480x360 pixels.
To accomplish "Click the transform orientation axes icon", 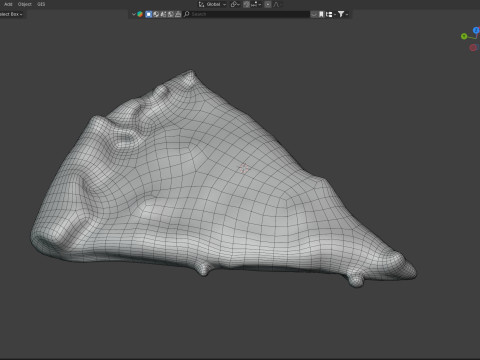I will click(201, 4).
